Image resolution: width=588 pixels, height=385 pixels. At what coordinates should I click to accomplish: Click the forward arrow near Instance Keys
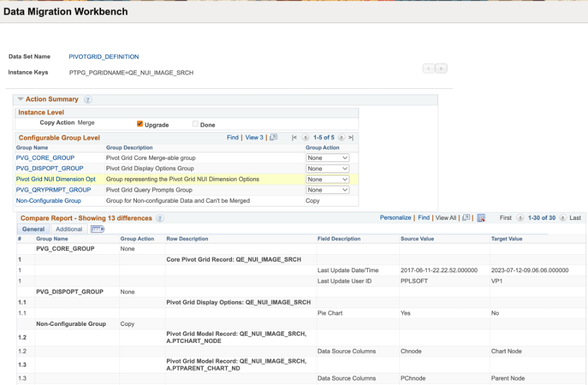click(x=440, y=68)
